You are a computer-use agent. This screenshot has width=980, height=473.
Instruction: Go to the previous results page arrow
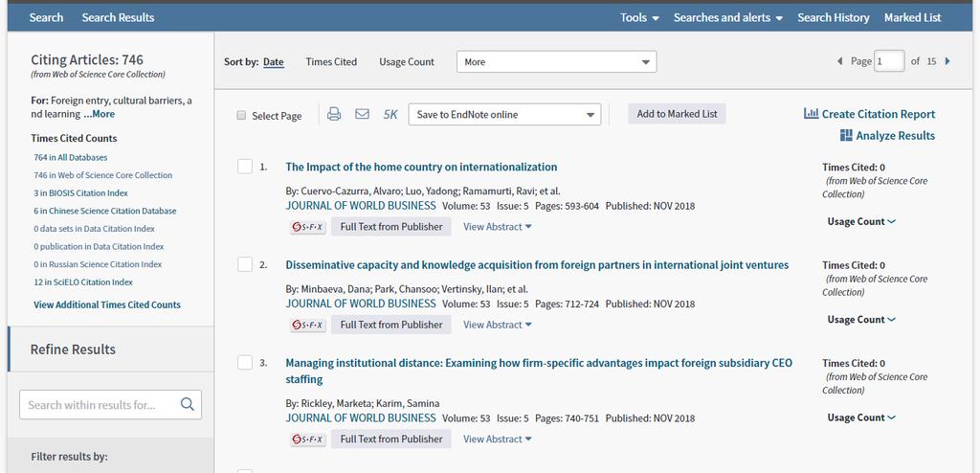[840, 61]
